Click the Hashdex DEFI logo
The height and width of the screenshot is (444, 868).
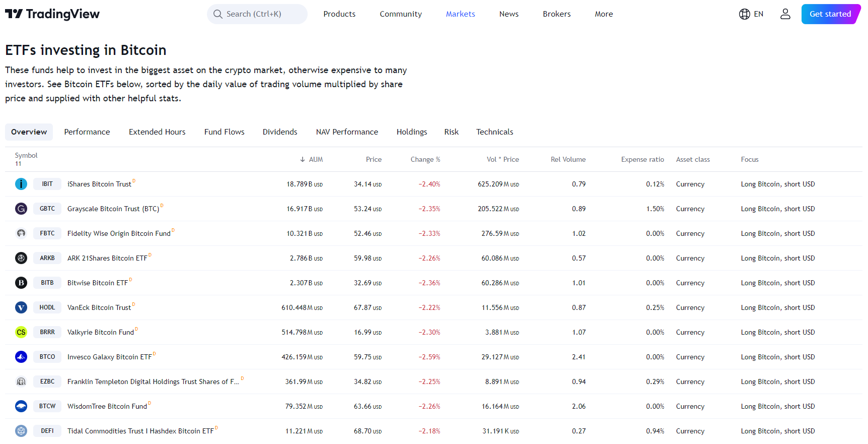(x=21, y=431)
